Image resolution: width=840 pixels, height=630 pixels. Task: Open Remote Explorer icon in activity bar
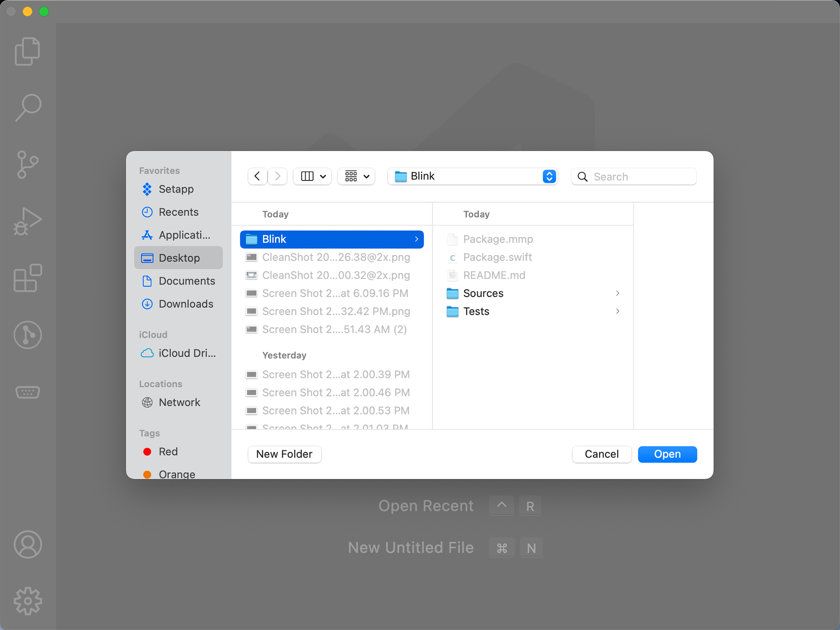coord(28,392)
